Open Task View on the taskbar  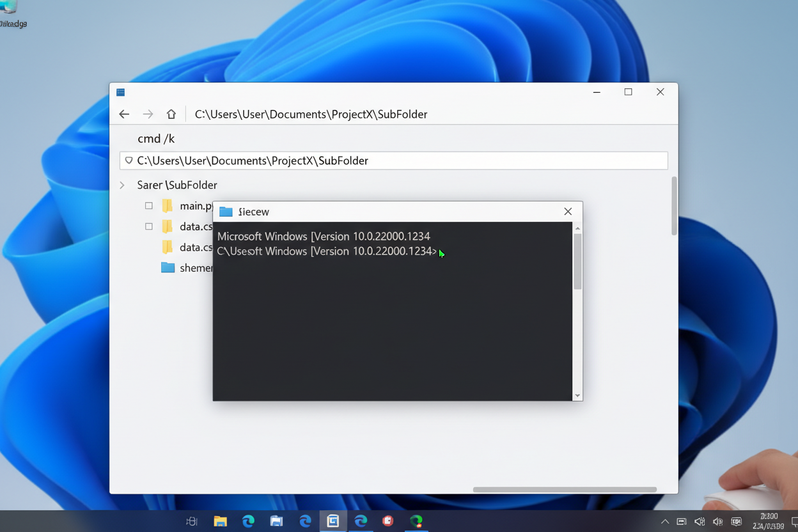(x=192, y=521)
